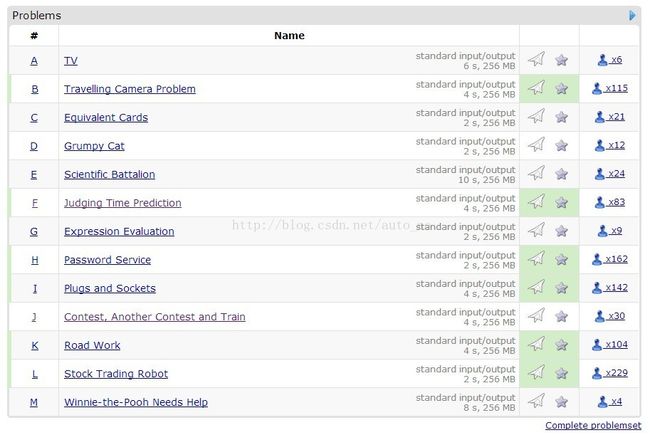Open Grumpy Cat problem
650x435 pixels.
click(x=94, y=146)
